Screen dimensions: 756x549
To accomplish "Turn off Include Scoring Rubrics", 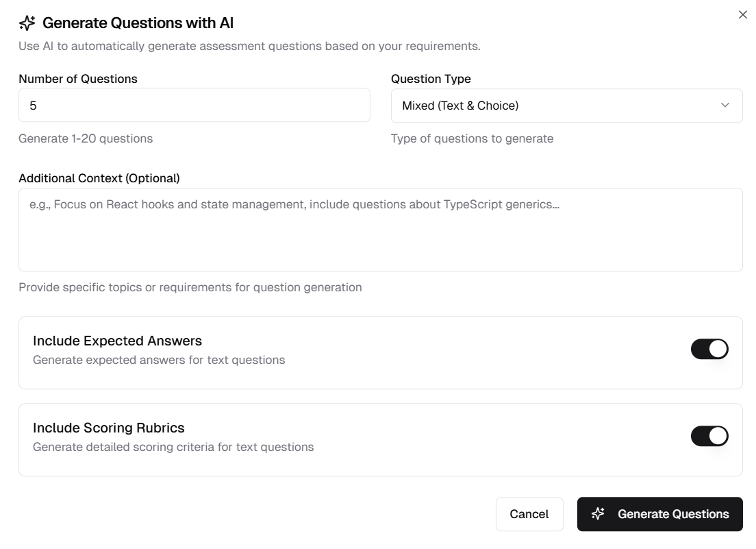I will coord(710,436).
